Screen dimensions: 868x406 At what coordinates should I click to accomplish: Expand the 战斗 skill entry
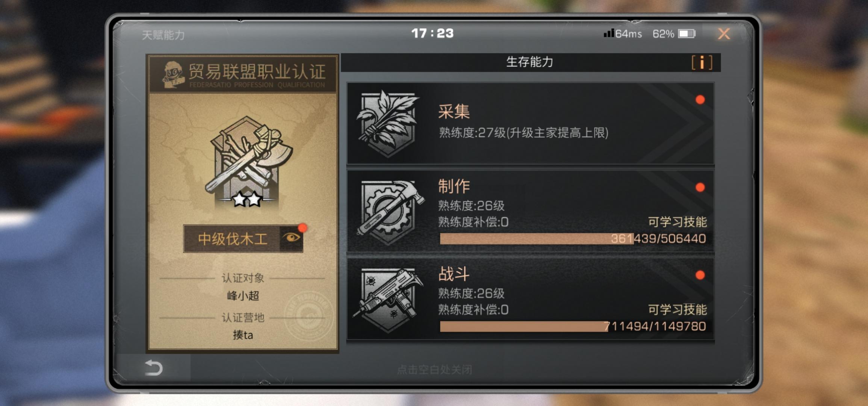click(530, 299)
